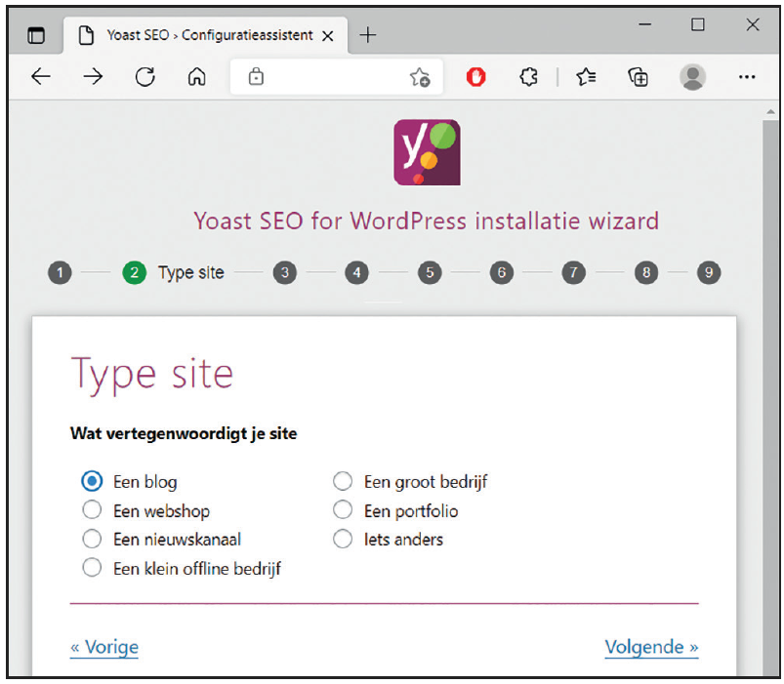This screenshot has height=684, width=784.
Task: Jump to wizard step 3
Action: 284,272
